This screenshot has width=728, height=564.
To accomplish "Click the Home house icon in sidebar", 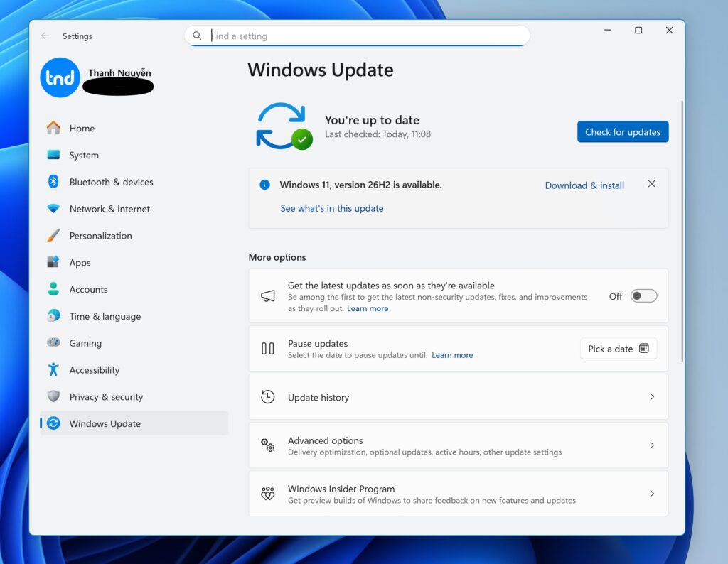I will 53,128.
